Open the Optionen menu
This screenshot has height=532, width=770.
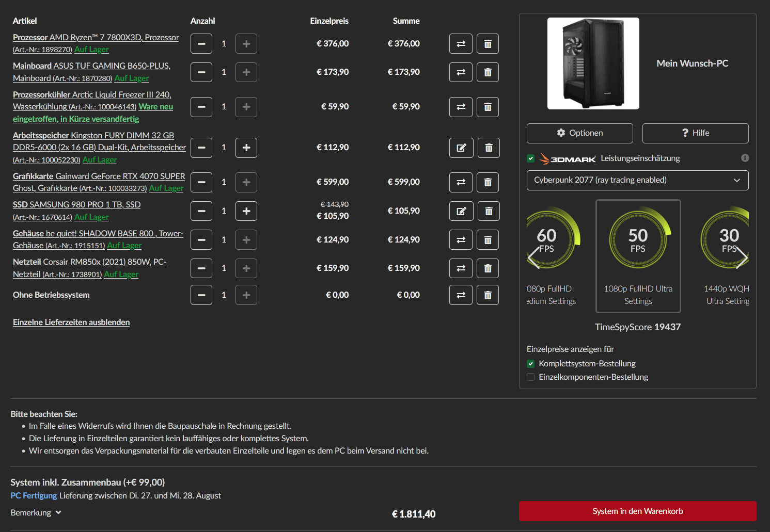(x=579, y=133)
